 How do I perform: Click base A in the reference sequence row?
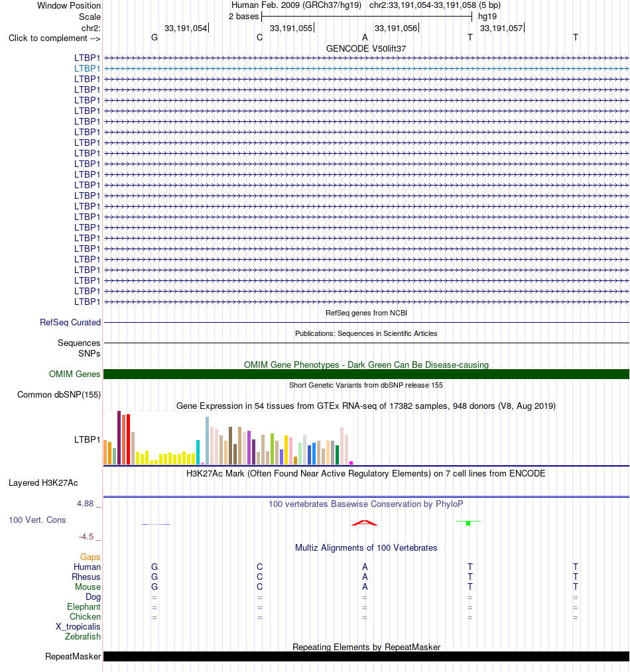tap(365, 38)
